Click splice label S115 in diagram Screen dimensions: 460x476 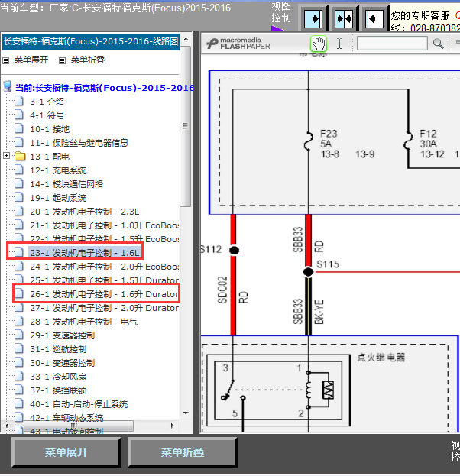click(328, 264)
